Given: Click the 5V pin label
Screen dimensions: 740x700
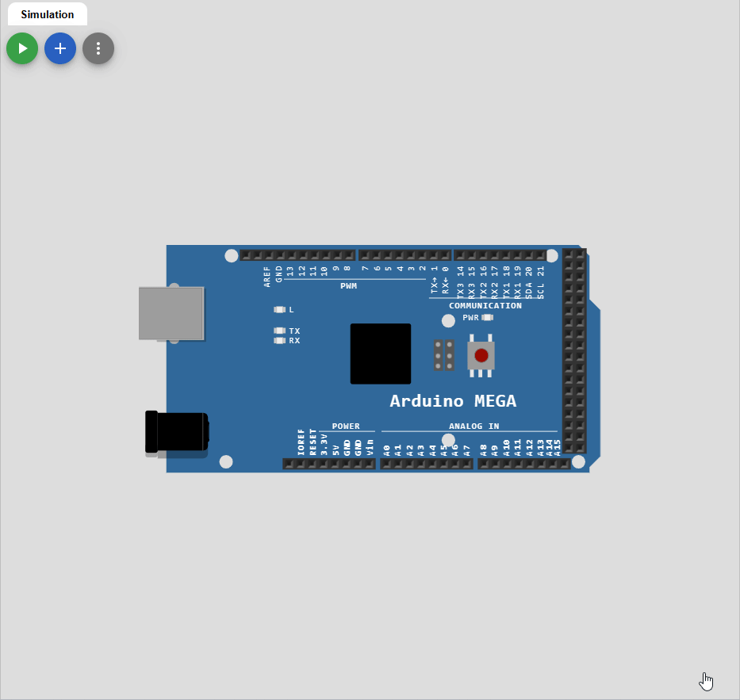Looking at the screenshot, I should click(335, 450).
